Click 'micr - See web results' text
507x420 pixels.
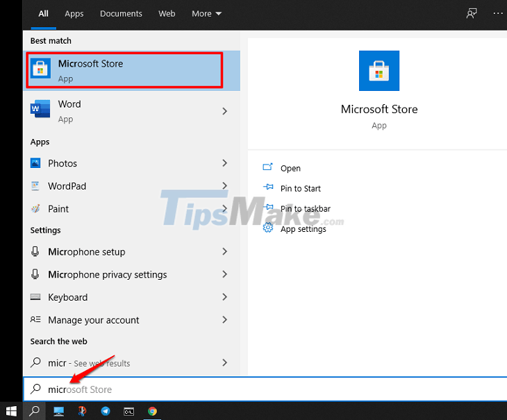coord(89,363)
